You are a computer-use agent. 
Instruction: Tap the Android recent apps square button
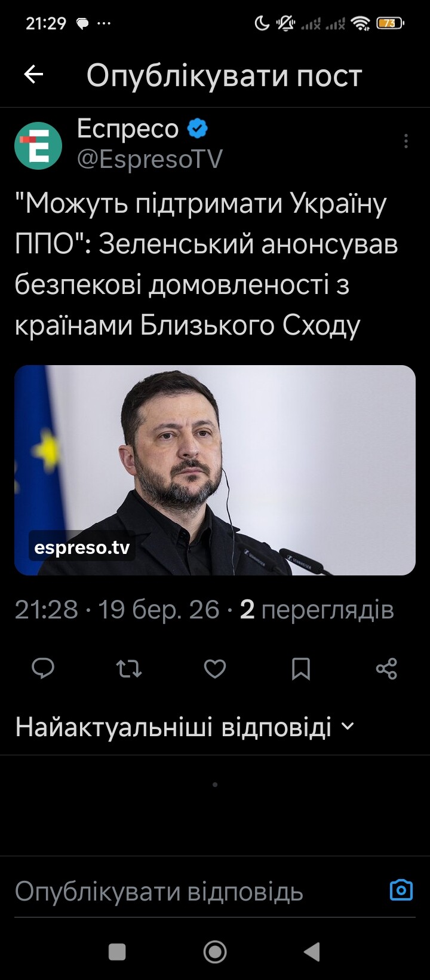117,952
